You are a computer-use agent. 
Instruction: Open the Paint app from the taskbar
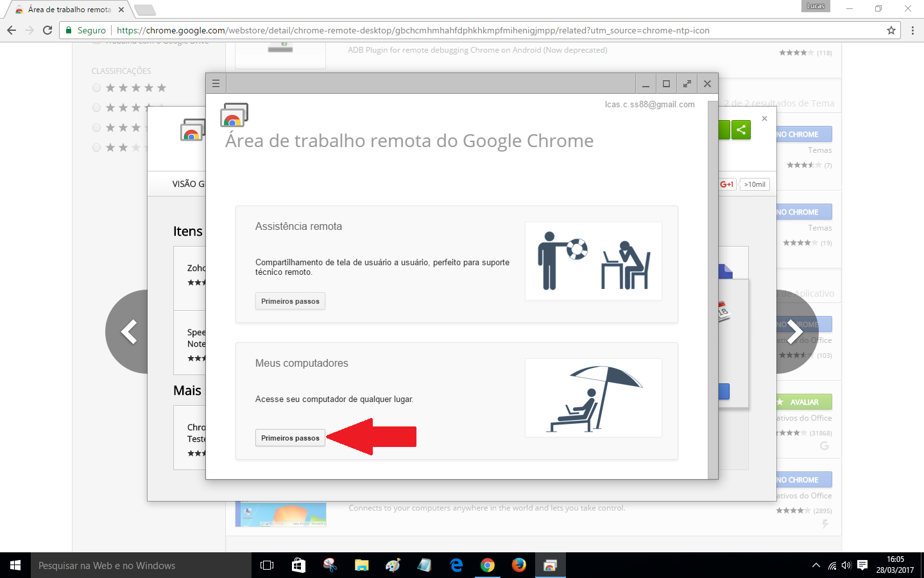(x=393, y=565)
